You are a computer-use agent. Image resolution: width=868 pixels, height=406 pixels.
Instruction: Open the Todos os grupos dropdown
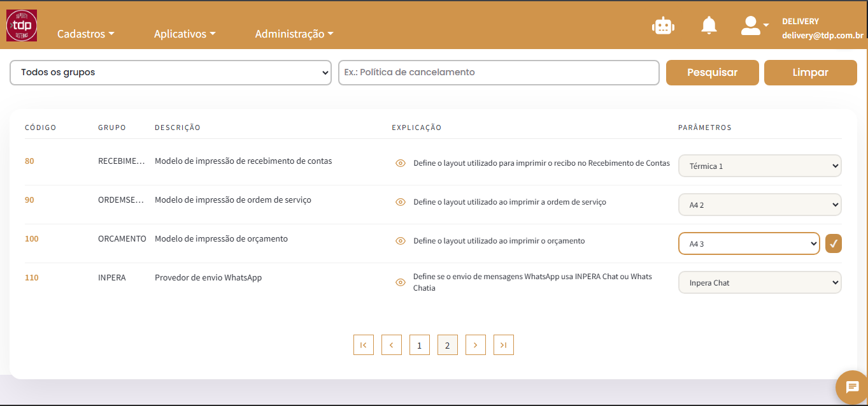click(x=171, y=73)
